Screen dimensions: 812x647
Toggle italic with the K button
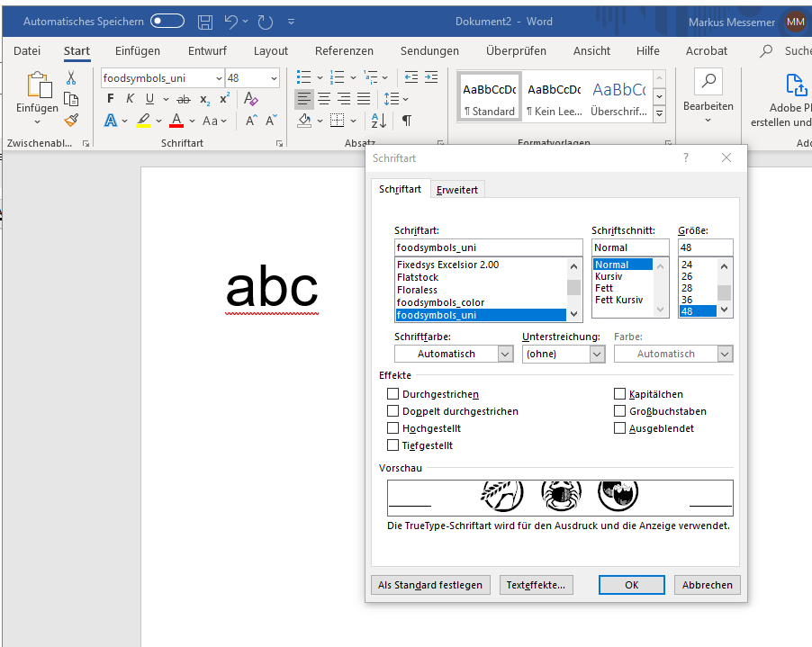(x=130, y=98)
